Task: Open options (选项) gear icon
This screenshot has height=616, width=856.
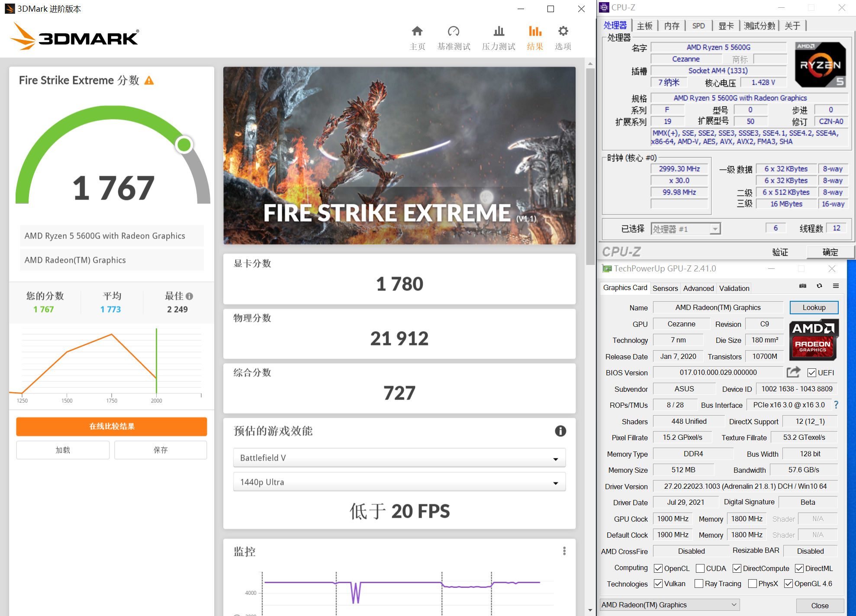Action: tap(563, 31)
